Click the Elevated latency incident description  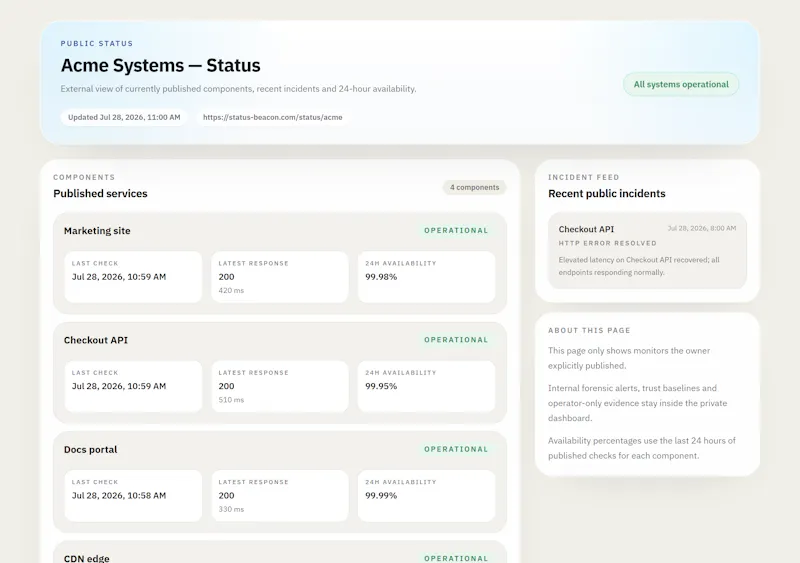pyautogui.click(x=639, y=266)
